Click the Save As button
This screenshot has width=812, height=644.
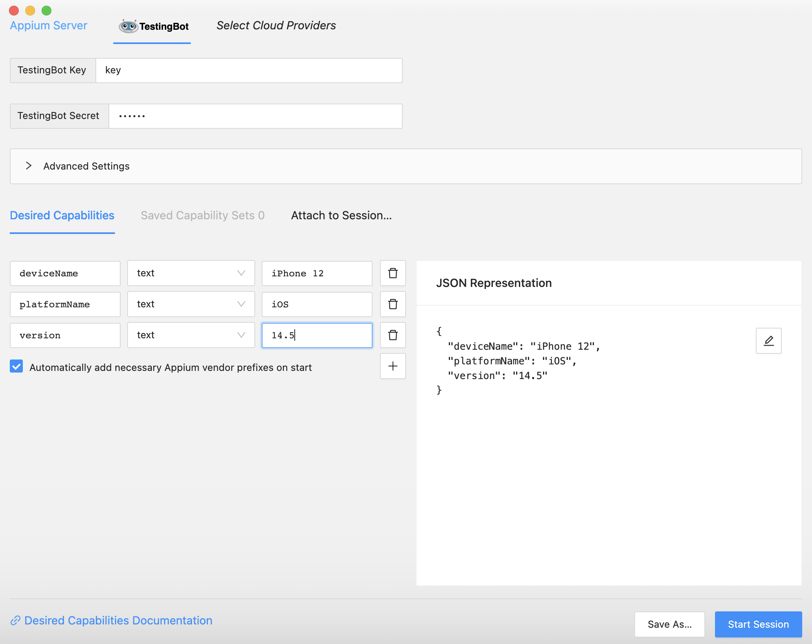[670, 623]
